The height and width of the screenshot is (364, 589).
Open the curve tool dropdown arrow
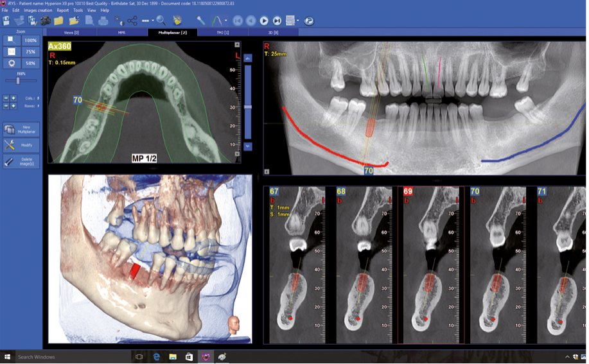(x=225, y=21)
